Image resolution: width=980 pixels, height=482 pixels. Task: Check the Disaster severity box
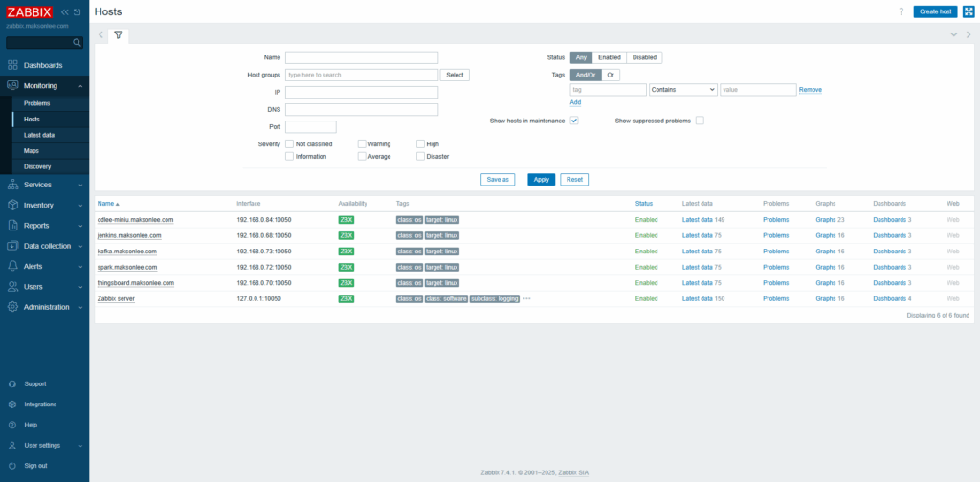tap(421, 156)
